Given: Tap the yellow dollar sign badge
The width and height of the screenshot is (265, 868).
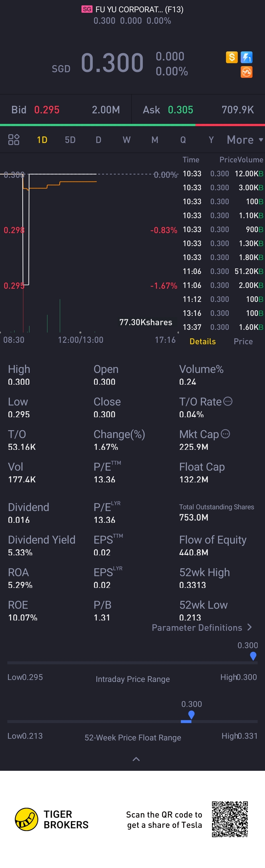Looking at the screenshot, I should click(x=232, y=57).
